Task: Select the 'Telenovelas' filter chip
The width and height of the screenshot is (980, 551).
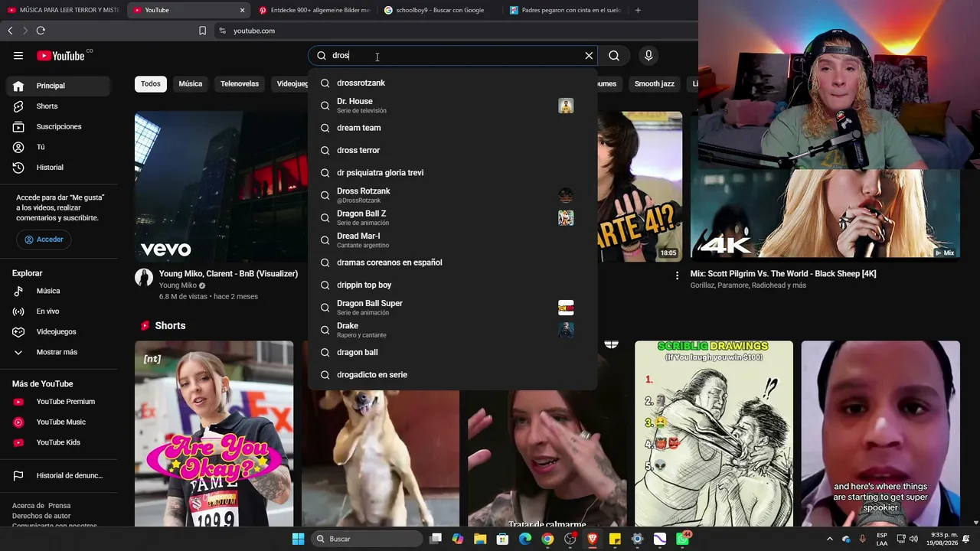Action: [240, 83]
